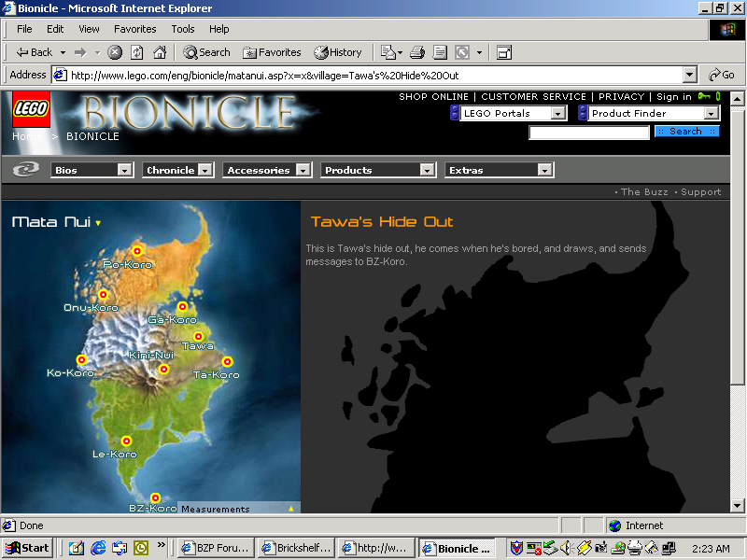
Task: Open the View menu
Action: point(89,29)
